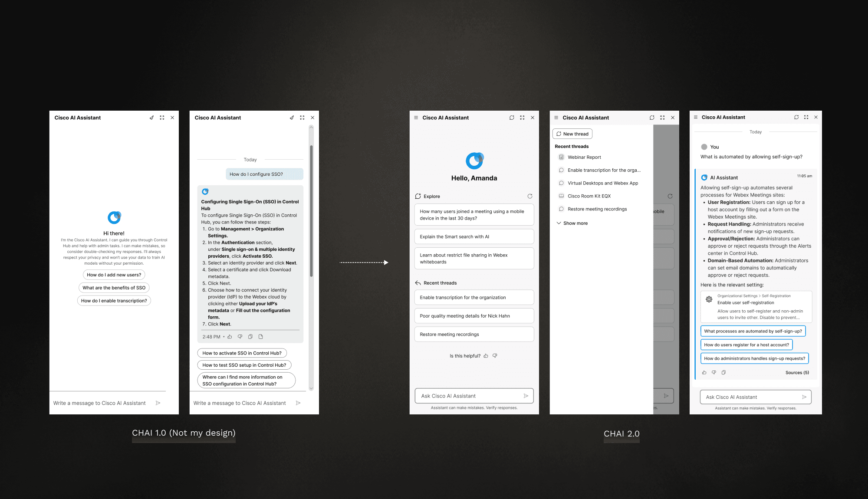Click refresh icon next to Explore heading
The image size is (868, 499).
coord(529,196)
